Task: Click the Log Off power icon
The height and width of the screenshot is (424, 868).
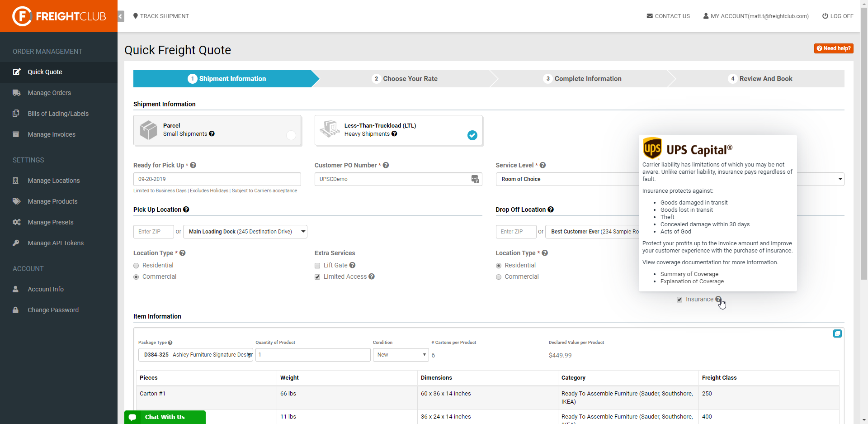Action: coord(826,16)
